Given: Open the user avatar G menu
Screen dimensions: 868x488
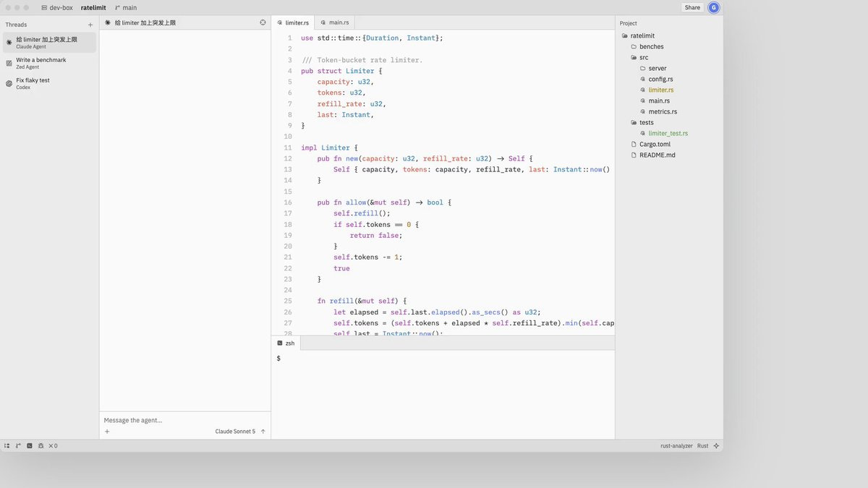Looking at the screenshot, I should click(x=714, y=7).
